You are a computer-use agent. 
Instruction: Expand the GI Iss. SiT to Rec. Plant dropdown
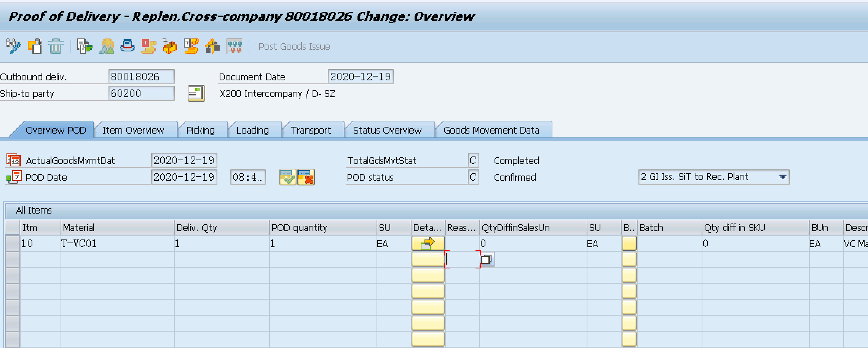click(783, 177)
